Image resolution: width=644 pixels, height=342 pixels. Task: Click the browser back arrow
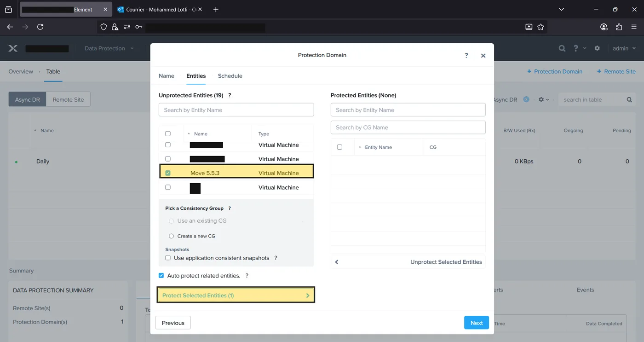click(10, 27)
